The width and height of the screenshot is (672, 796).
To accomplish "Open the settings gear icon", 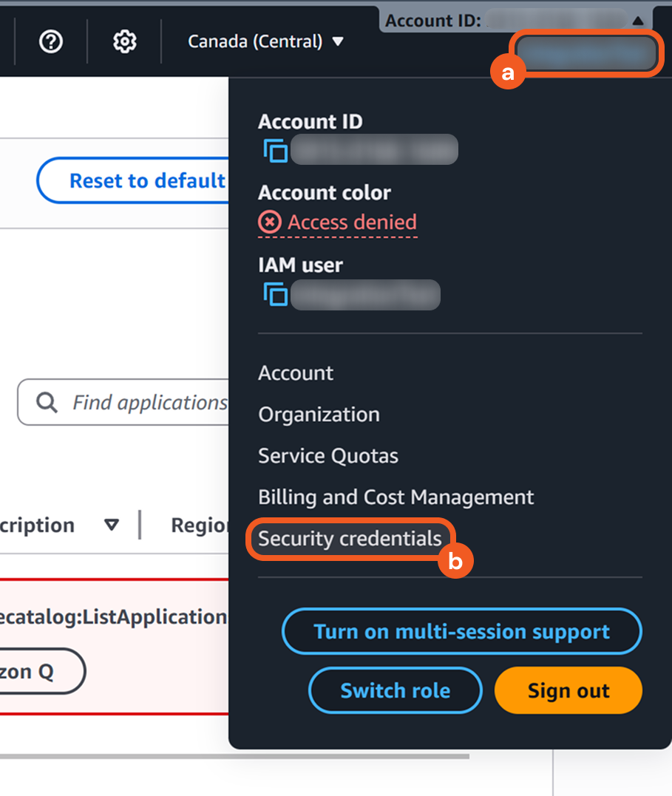I will point(124,42).
